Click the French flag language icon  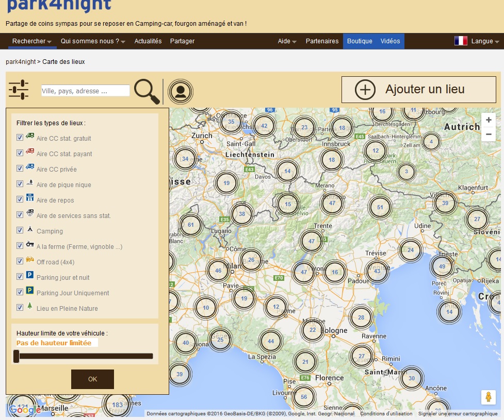pos(461,41)
